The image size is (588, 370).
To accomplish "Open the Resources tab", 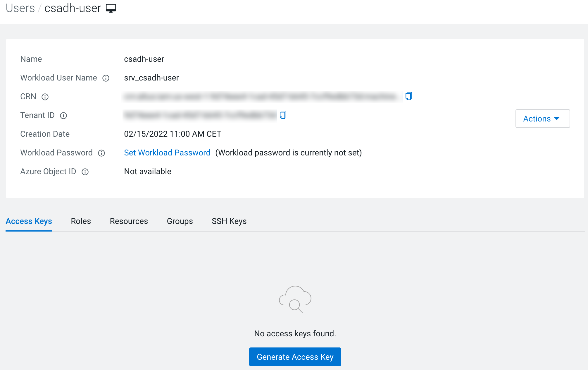I will tap(129, 221).
